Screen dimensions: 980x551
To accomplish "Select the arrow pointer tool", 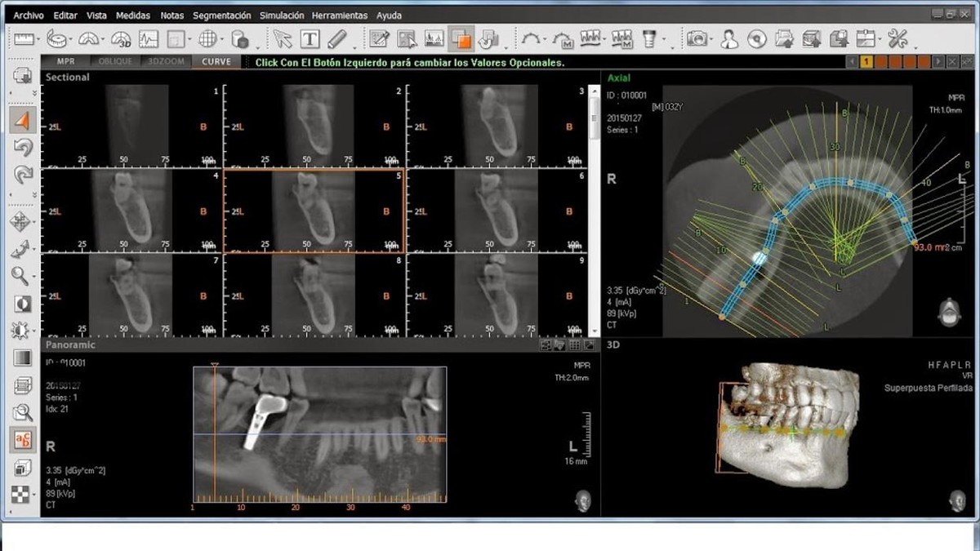I will point(283,38).
